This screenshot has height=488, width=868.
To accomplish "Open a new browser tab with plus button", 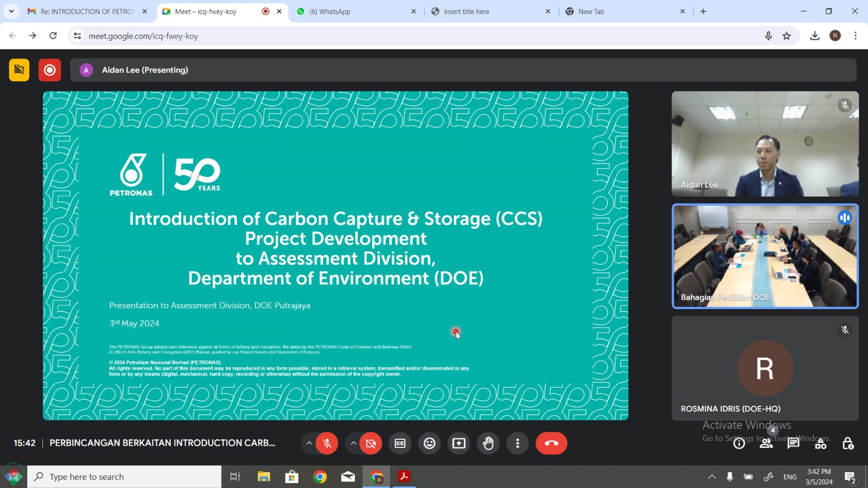I will 703,11.
